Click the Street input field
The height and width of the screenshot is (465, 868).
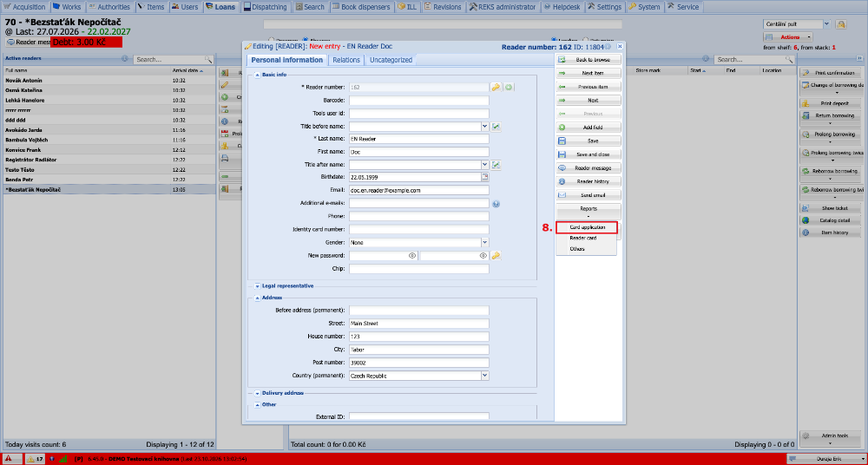tap(419, 324)
